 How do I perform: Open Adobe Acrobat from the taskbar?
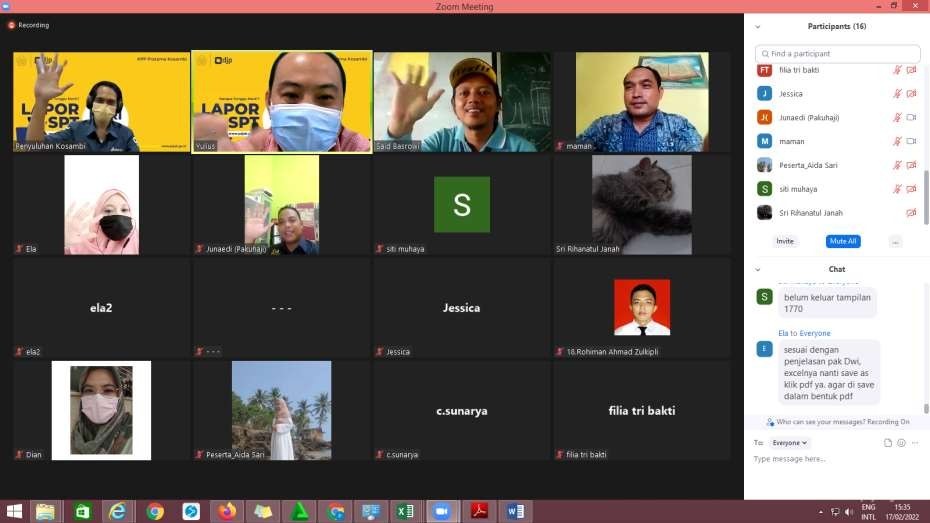[479, 511]
